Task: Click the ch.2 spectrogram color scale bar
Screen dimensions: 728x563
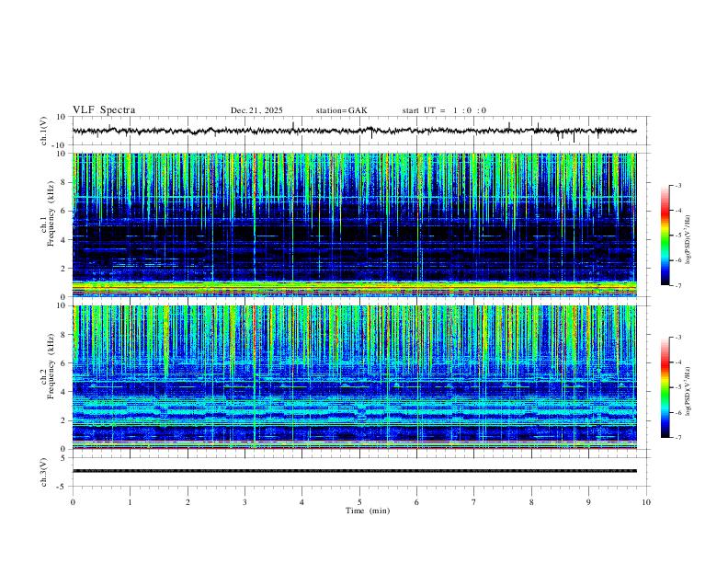Action: pos(665,387)
